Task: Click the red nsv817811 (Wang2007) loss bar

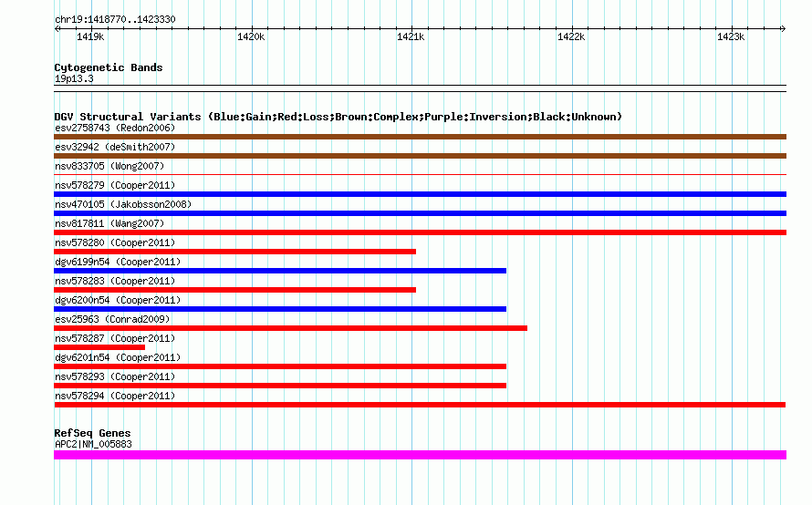Action: [x=420, y=232]
